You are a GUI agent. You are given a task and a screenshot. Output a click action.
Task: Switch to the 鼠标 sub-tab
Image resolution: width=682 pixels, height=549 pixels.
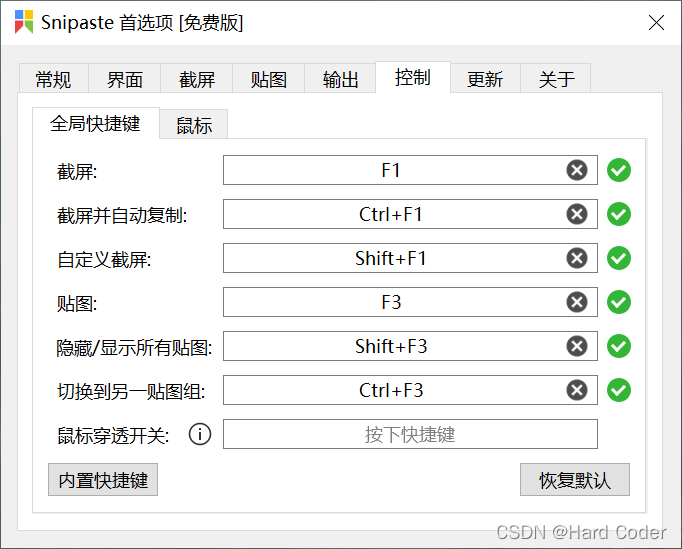194,125
